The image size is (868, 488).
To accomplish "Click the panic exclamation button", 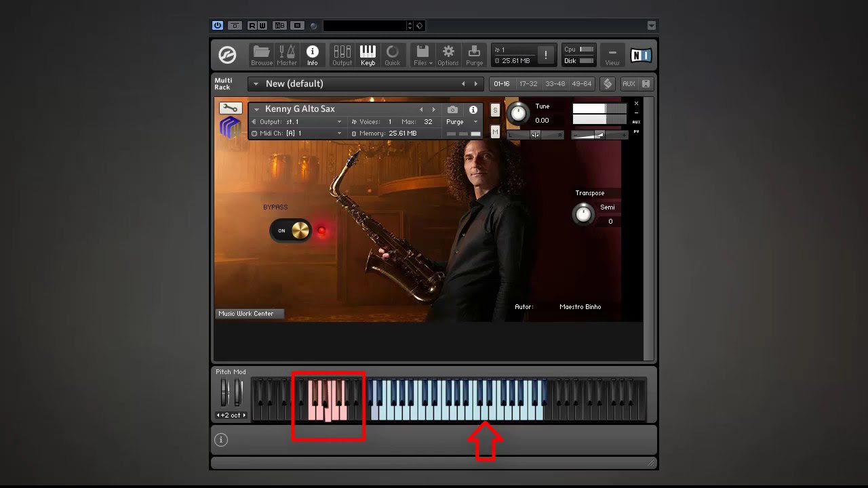I will tap(545, 56).
